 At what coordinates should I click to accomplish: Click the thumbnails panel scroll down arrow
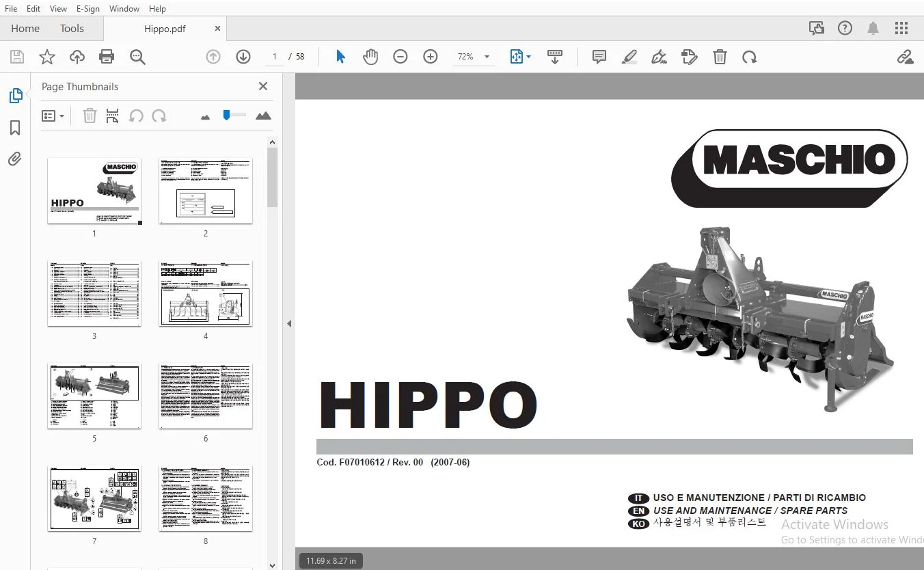pyautogui.click(x=272, y=565)
